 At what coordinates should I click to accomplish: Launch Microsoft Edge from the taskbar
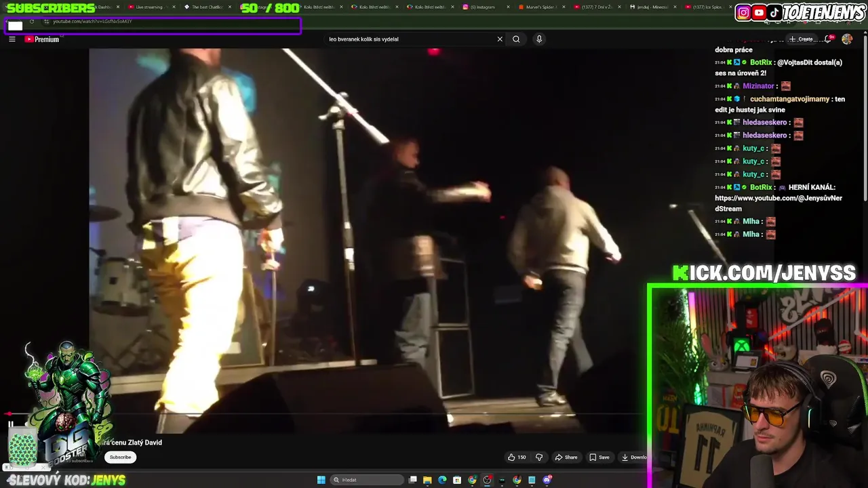pyautogui.click(x=442, y=480)
